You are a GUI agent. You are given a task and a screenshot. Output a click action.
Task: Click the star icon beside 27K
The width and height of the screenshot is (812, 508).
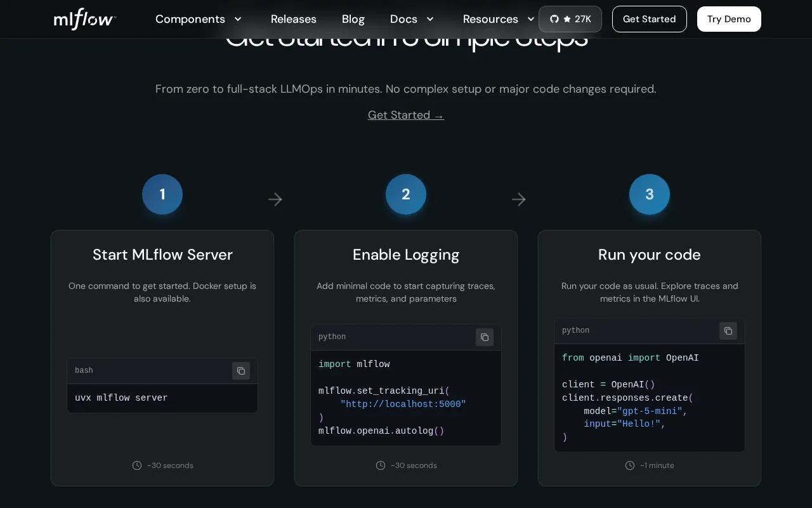tap(567, 19)
